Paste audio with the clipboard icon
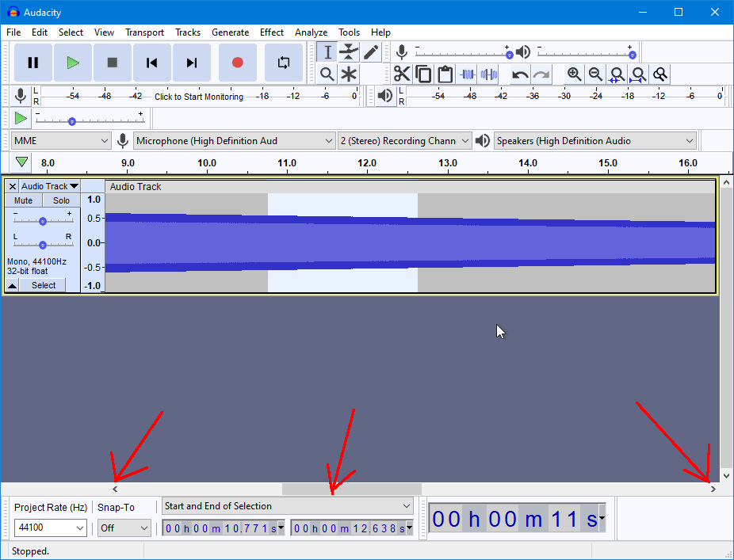734x560 pixels. 445,74
